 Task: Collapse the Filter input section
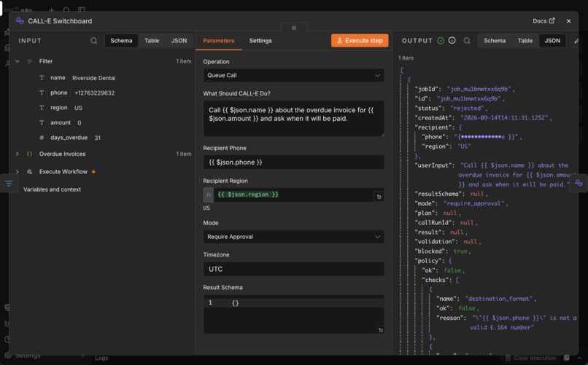[x=18, y=61]
